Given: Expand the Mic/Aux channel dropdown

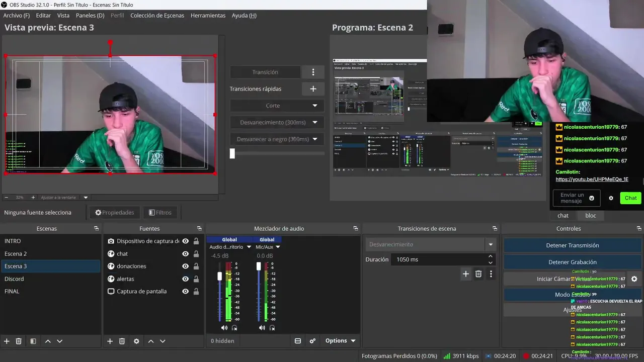Looking at the screenshot, I should pos(278,247).
